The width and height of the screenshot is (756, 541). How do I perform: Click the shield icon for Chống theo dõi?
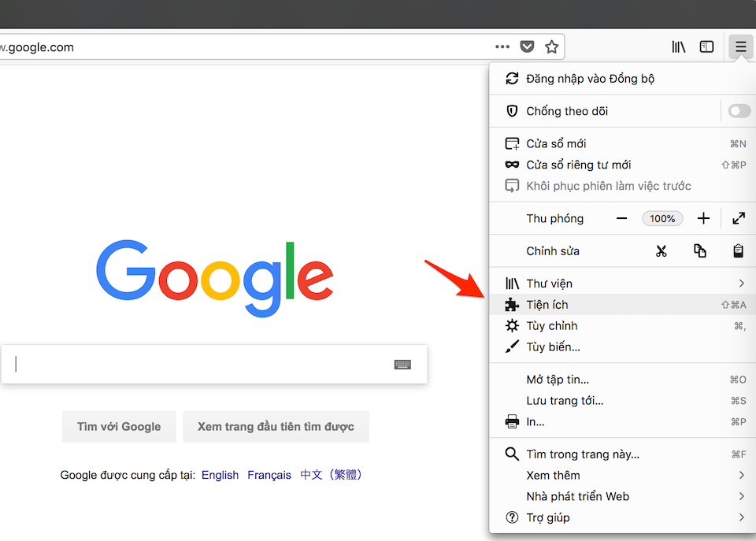click(512, 111)
